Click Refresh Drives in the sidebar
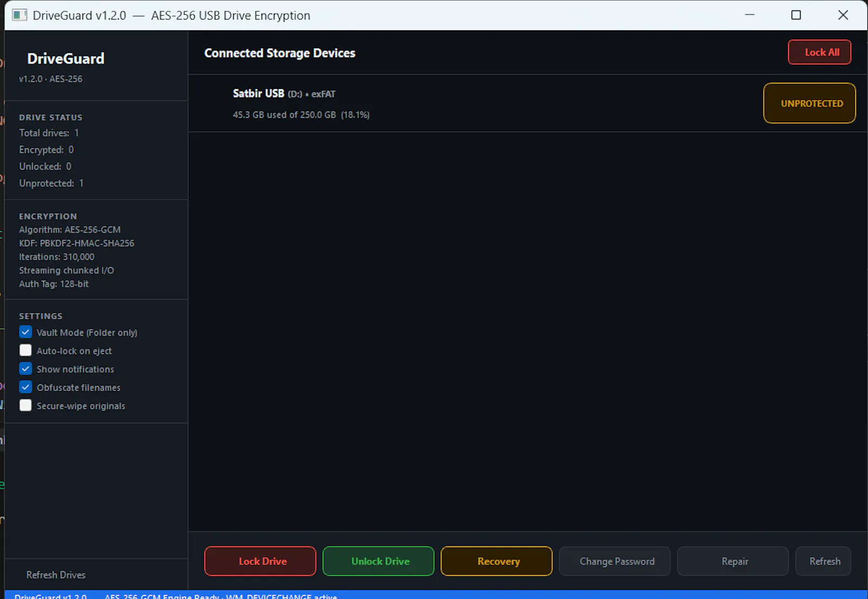The image size is (868, 599). [x=56, y=575]
